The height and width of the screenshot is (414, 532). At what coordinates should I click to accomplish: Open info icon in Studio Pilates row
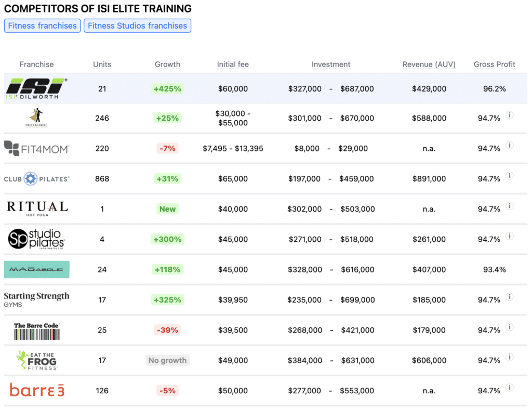(509, 236)
